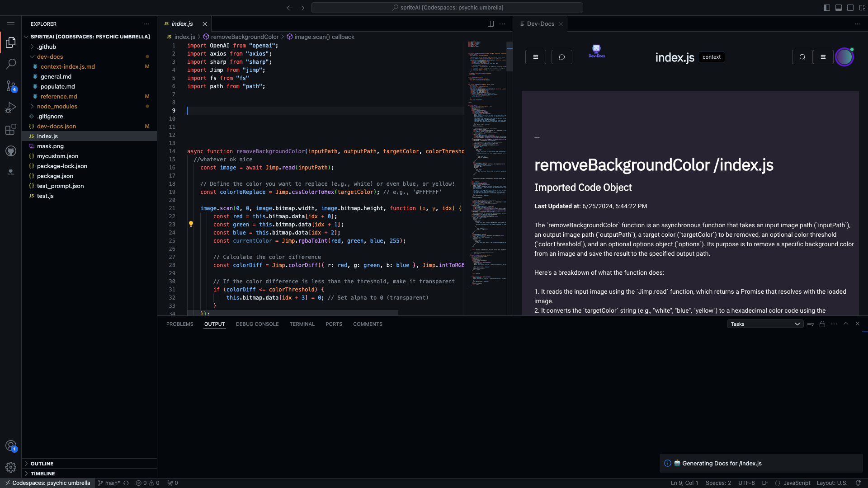Image resolution: width=868 pixels, height=488 pixels.
Task: Open the search icon in Dev-Docs panel
Action: tap(802, 57)
